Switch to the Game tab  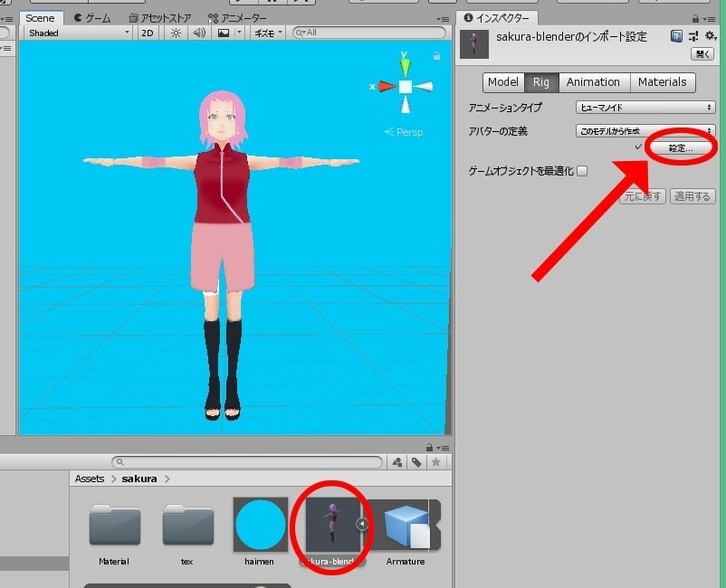pyautogui.click(x=92, y=18)
